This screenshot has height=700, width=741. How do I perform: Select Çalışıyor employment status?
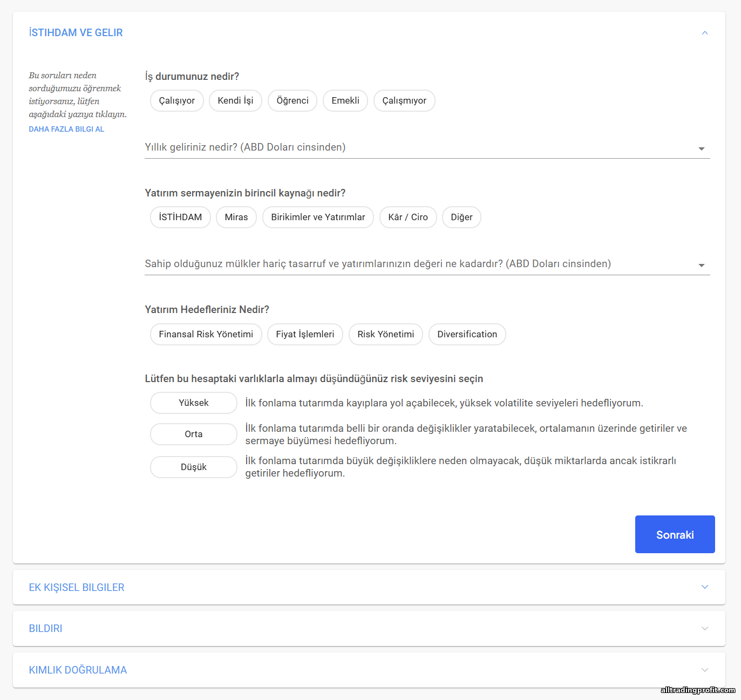(176, 101)
